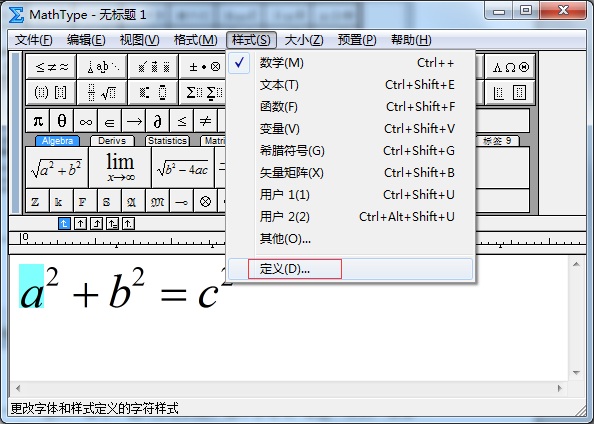The width and height of the screenshot is (594, 424).
Task: Choose the 矢量矩阵(X) style
Action: point(350,173)
